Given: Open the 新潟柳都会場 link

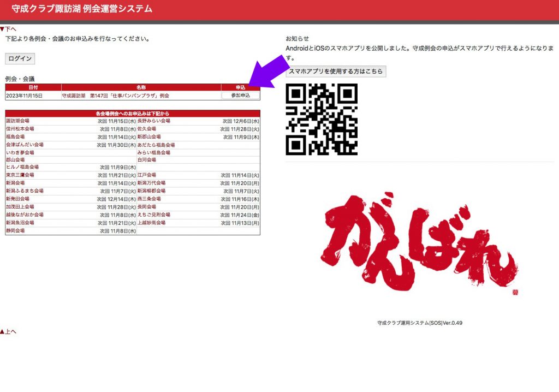Looking at the screenshot, I should [x=152, y=191].
